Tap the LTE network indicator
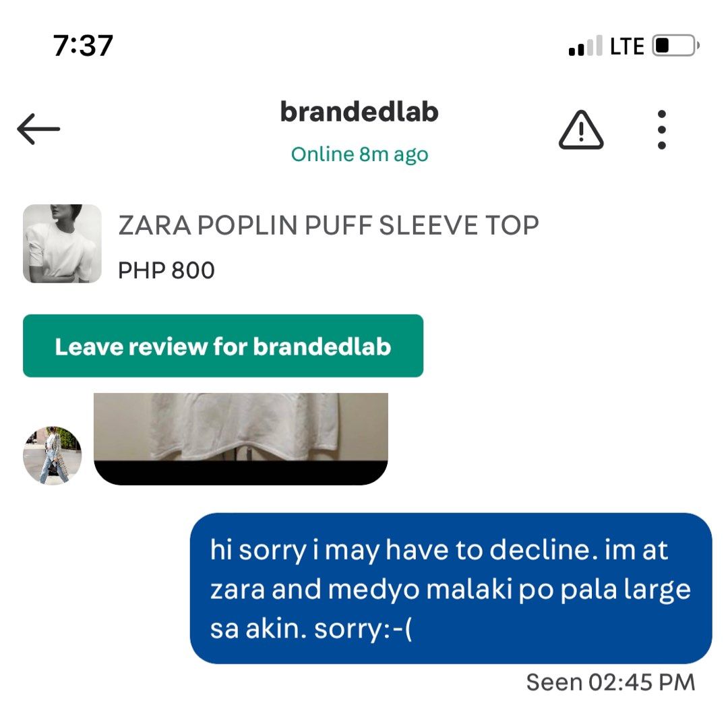The width and height of the screenshot is (728, 716). (627, 46)
